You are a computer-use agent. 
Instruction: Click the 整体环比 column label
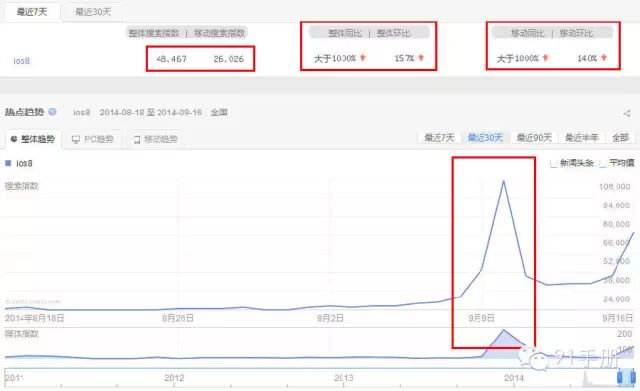(393, 33)
